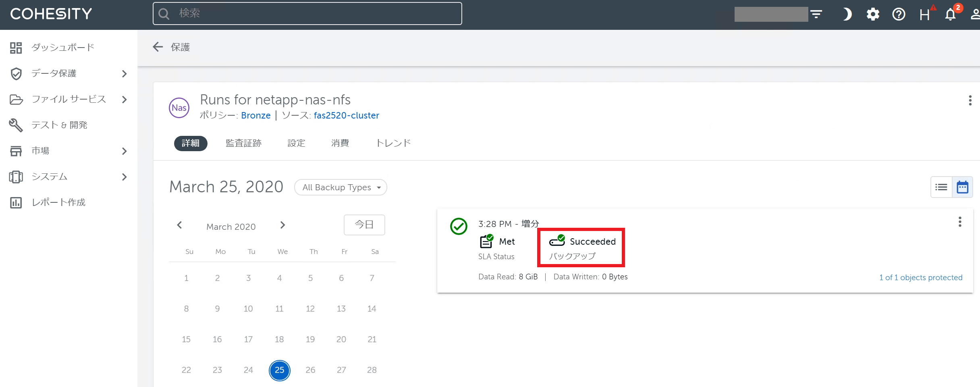
Task: Switch to calendar view
Action: coord(963,187)
